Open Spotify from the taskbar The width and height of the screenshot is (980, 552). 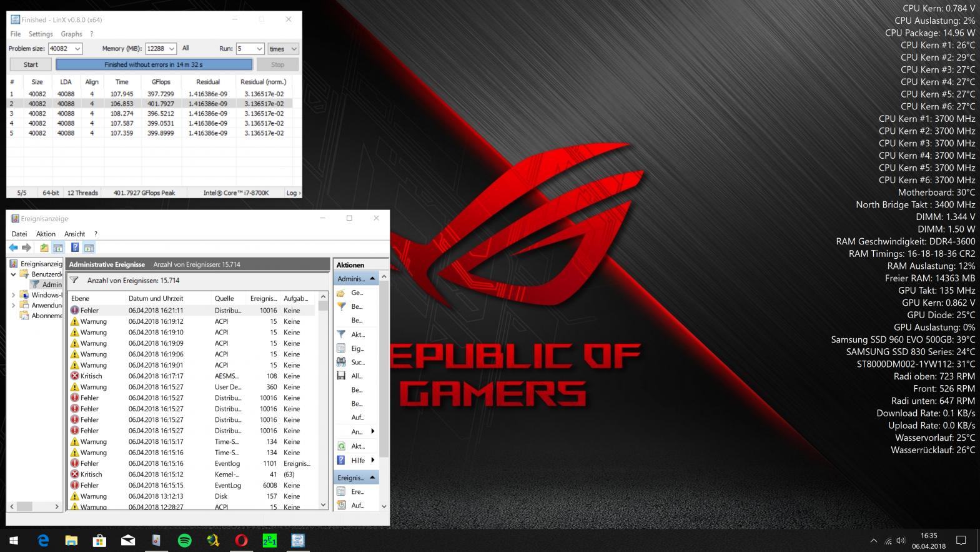185,540
